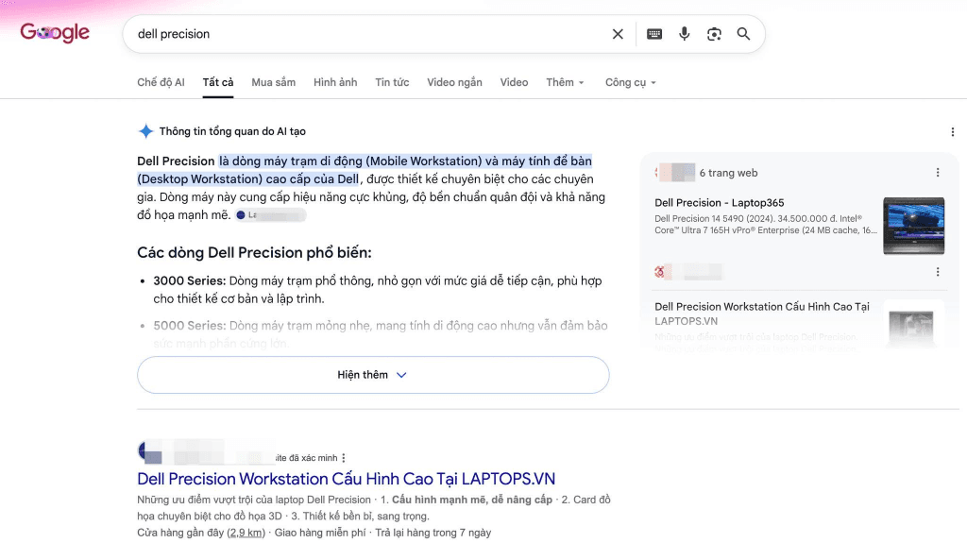Click the 5000 Series bullet text
This screenshot has width=967, height=560.
pyautogui.click(x=381, y=333)
